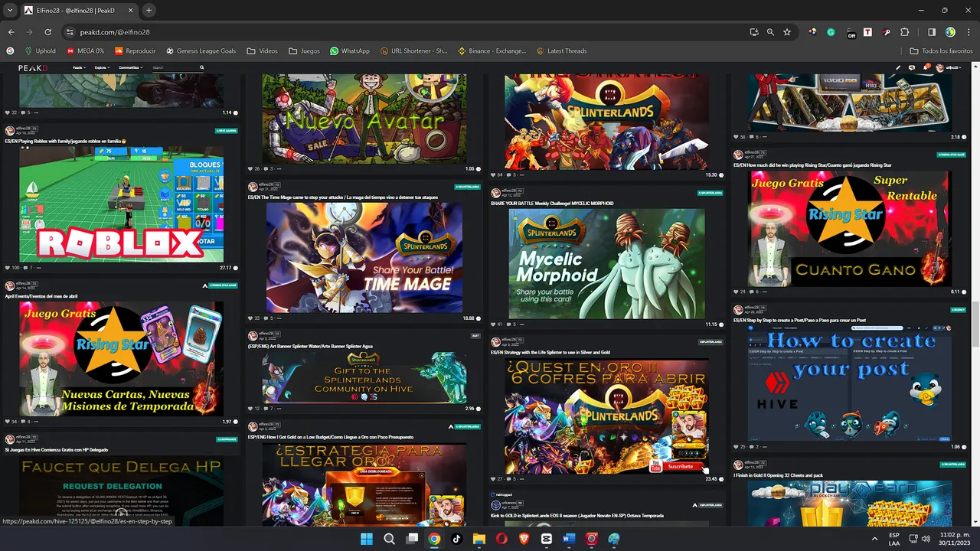Open the Communities dropdown menu
This screenshot has height=551, width=980.
(130, 67)
